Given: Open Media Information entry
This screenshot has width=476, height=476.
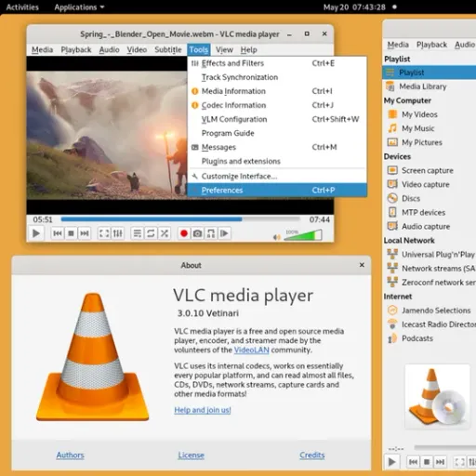Looking at the screenshot, I should 277,91.
